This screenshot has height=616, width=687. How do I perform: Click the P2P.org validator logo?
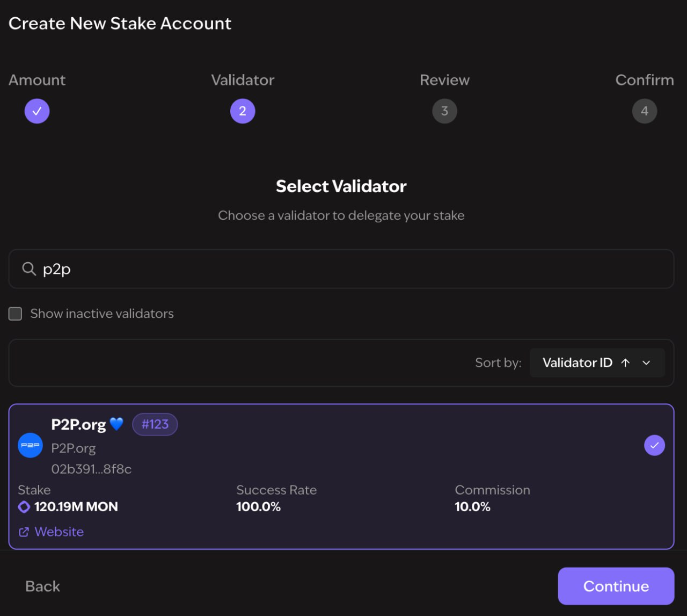click(x=31, y=445)
